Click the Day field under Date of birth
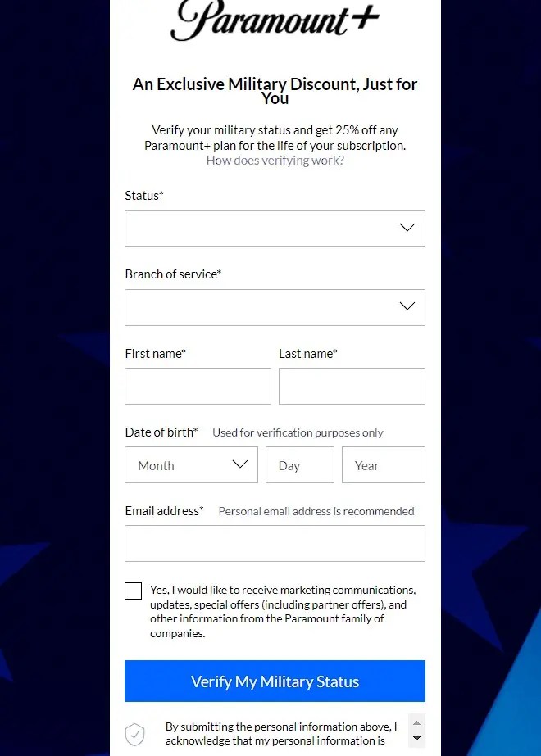This screenshot has width=541, height=756. coord(300,464)
